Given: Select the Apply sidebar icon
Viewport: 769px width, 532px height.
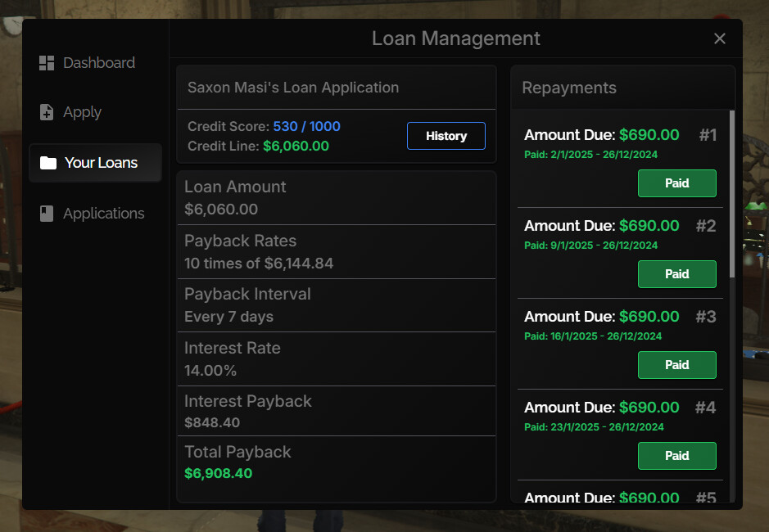Looking at the screenshot, I should point(46,112).
